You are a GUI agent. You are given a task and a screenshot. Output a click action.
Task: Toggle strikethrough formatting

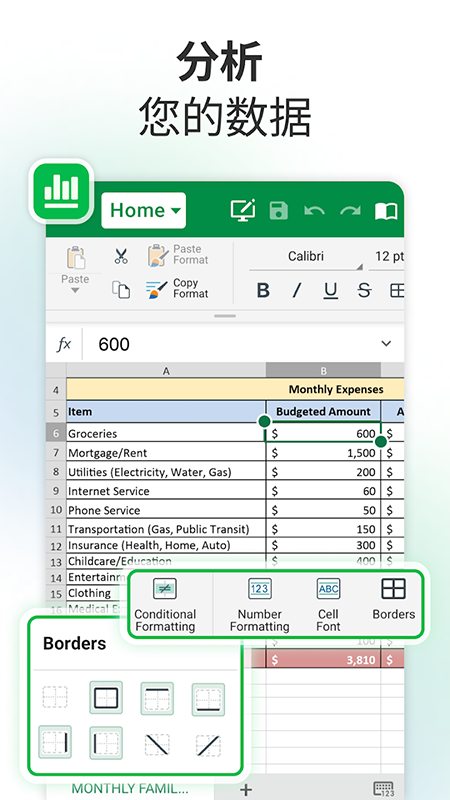(x=364, y=290)
